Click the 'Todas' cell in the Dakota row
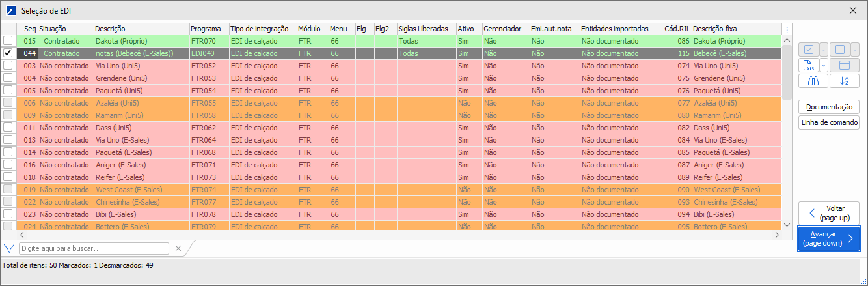Screen dimensions: 868x286 click(x=426, y=40)
